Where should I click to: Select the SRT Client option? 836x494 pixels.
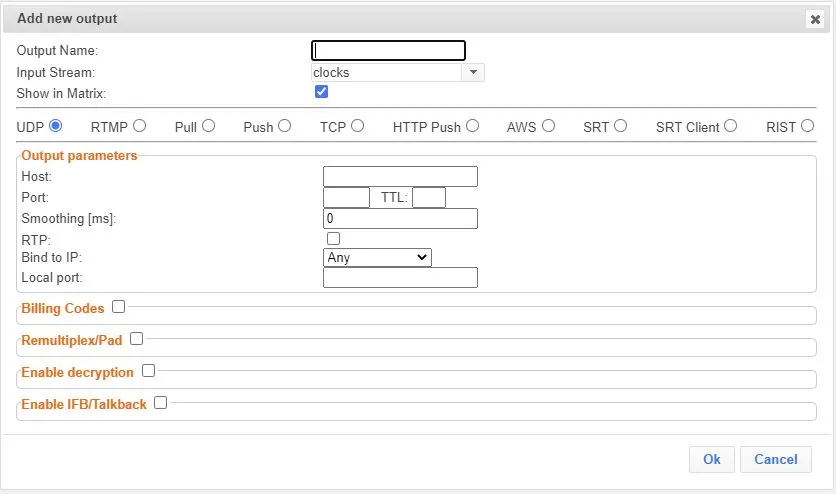[x=730, y=126]
